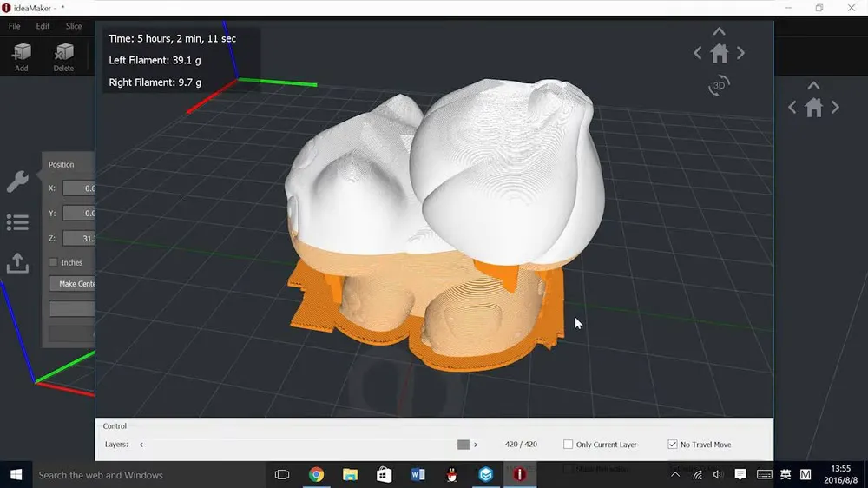Open the File menu
The height and width of the screenshot is (488, 868).
coord(15,26)
